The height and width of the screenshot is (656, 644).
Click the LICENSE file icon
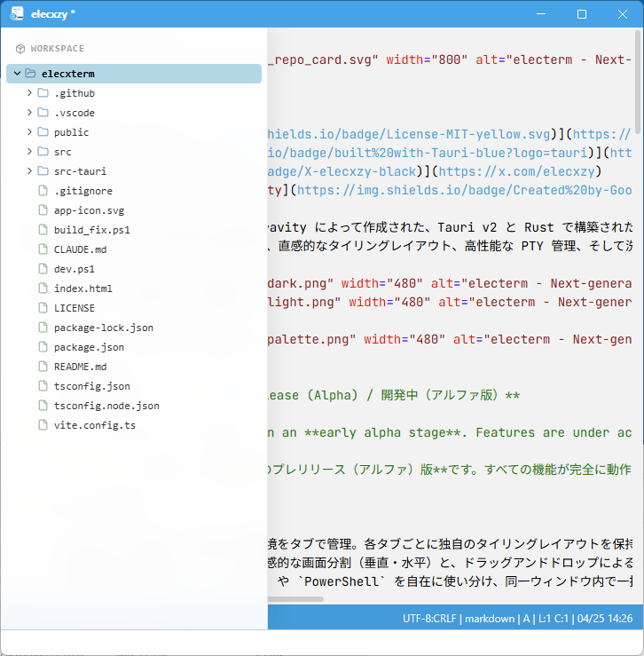pos(43,308)
